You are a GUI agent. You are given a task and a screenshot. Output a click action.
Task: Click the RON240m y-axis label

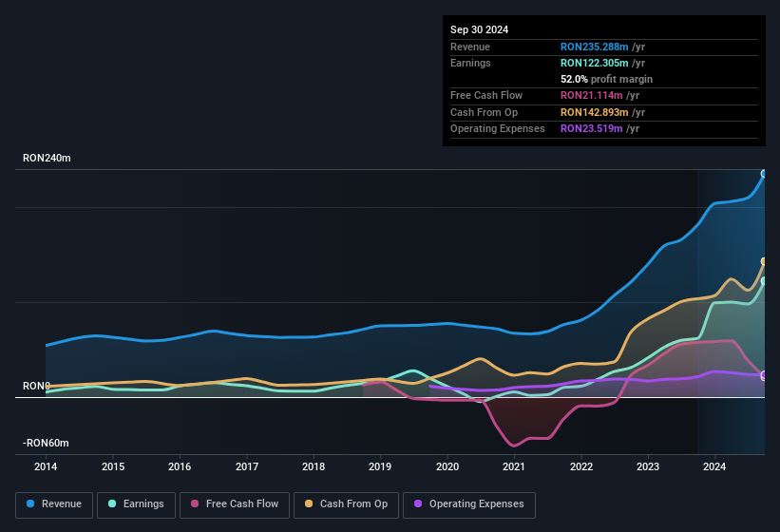pos(47,158)
